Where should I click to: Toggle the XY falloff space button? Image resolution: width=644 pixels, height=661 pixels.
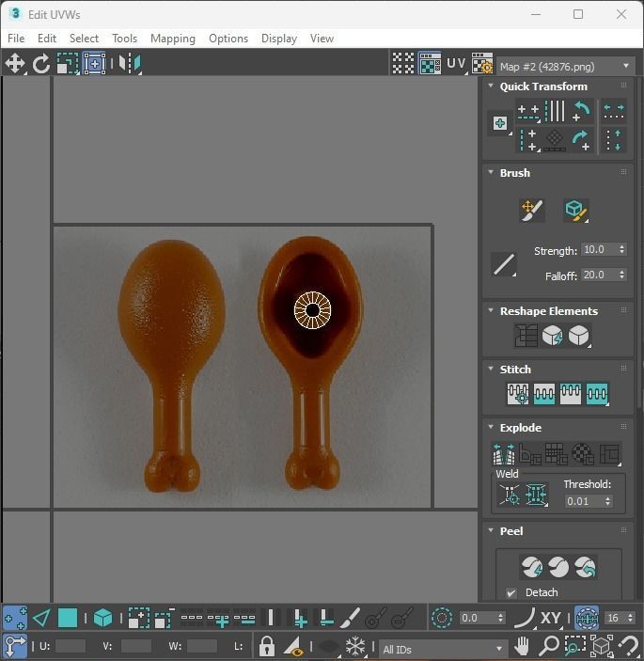(550, 618)
